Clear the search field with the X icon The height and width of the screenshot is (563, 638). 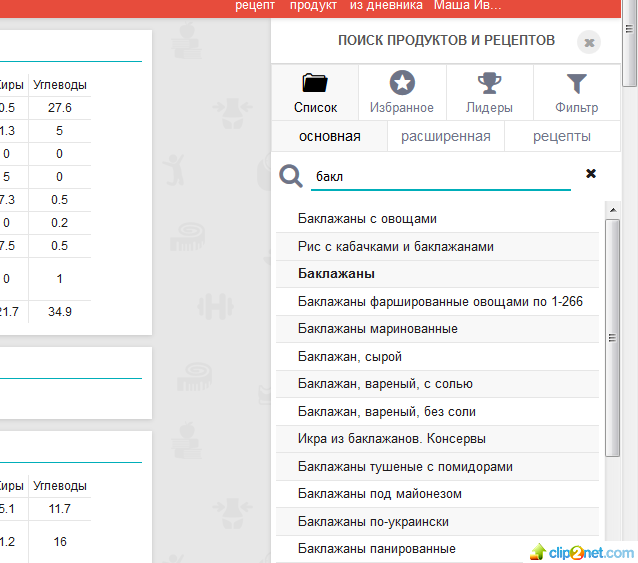[591, 174]
